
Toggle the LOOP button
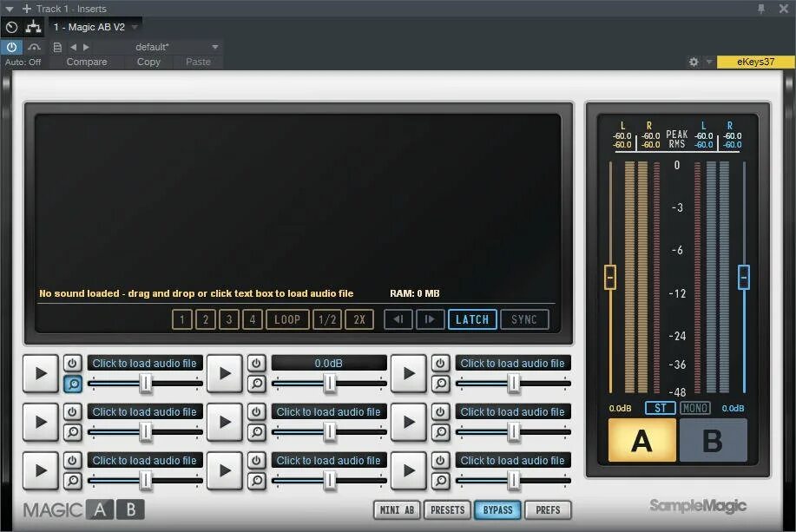(x=287, y=319)
